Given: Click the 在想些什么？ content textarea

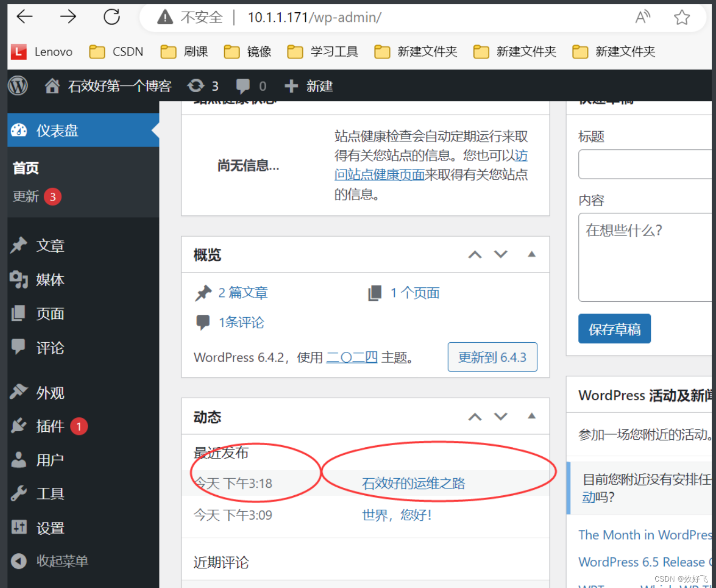Looking at the screenshot, I should (x=645, y=257).
